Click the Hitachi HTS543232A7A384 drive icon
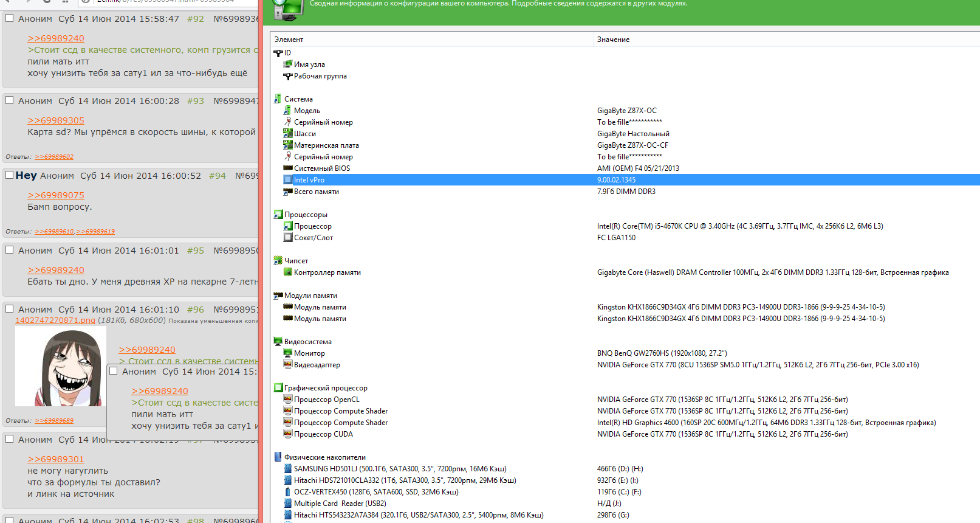 point(288,515)
